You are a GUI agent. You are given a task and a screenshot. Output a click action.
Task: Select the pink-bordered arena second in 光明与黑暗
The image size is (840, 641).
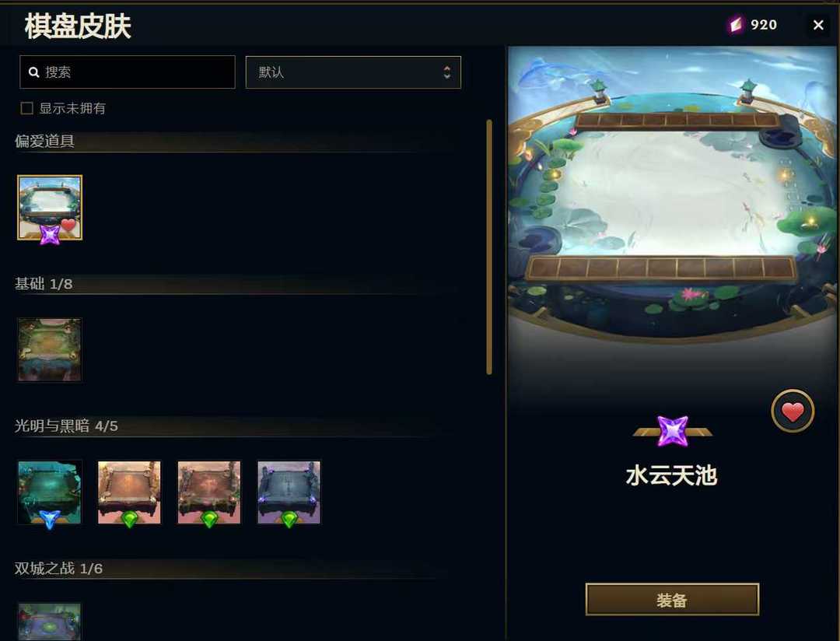(129, 492)
